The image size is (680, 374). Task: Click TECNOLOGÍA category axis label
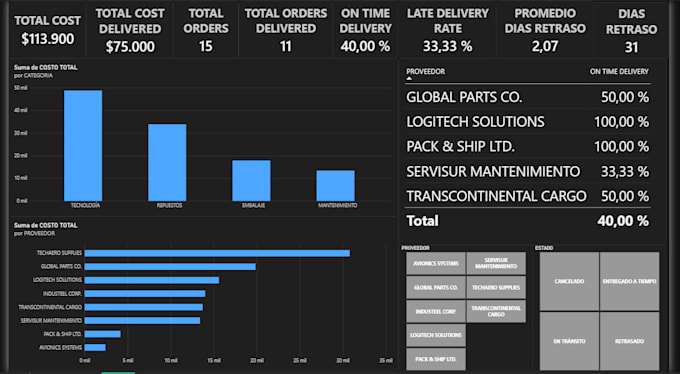point(85,205)
